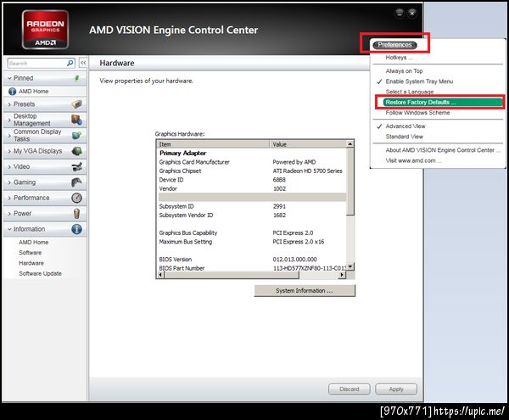Image resolution: width=509 pixels, height=420 pixels.
Task: Minimize the Control Center window
Action: (x=400, y=13)
